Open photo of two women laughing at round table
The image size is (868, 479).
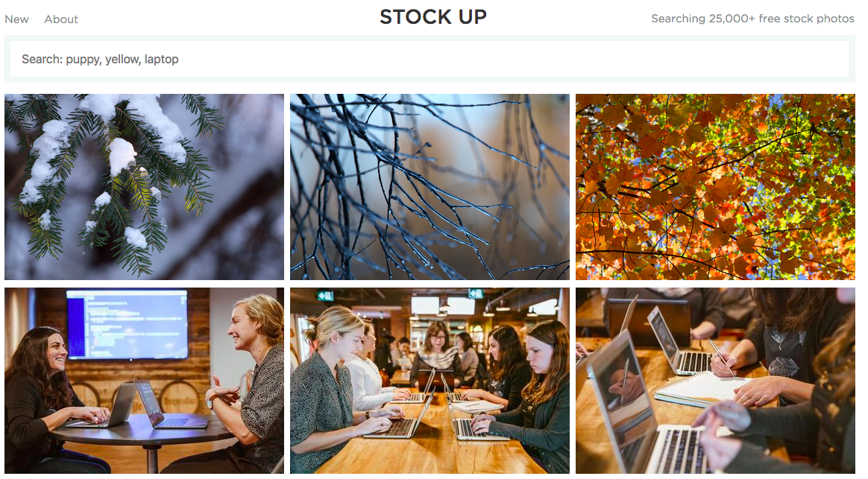click(144, 381)
